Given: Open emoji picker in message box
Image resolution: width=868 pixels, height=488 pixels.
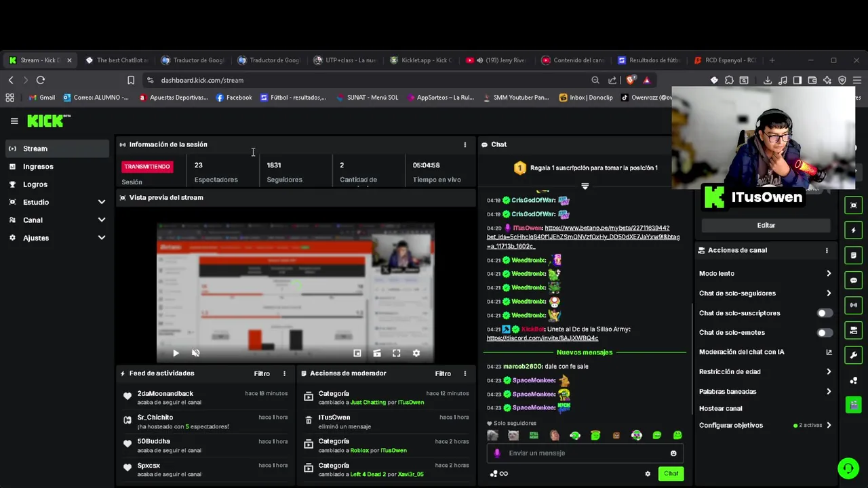Looking at the screenshot, I should [673, 453].
